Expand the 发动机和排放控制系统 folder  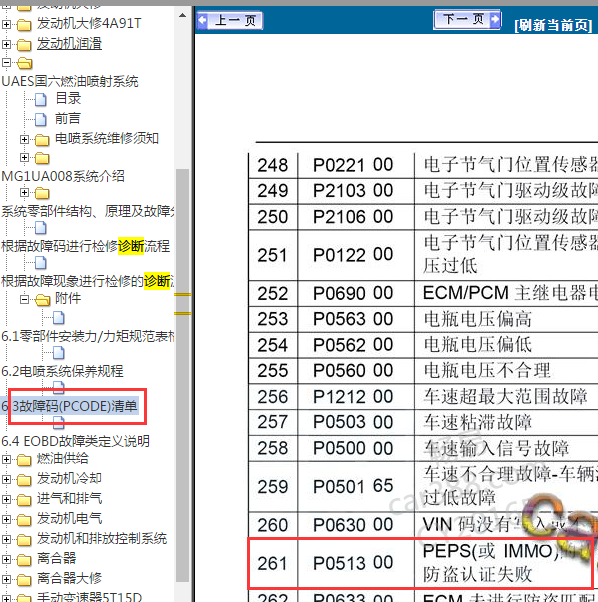[x=6, y=539]
